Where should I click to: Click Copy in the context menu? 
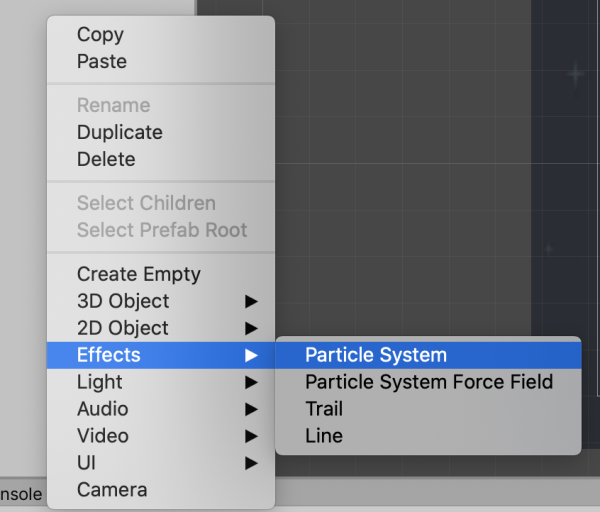click(100, 34)
